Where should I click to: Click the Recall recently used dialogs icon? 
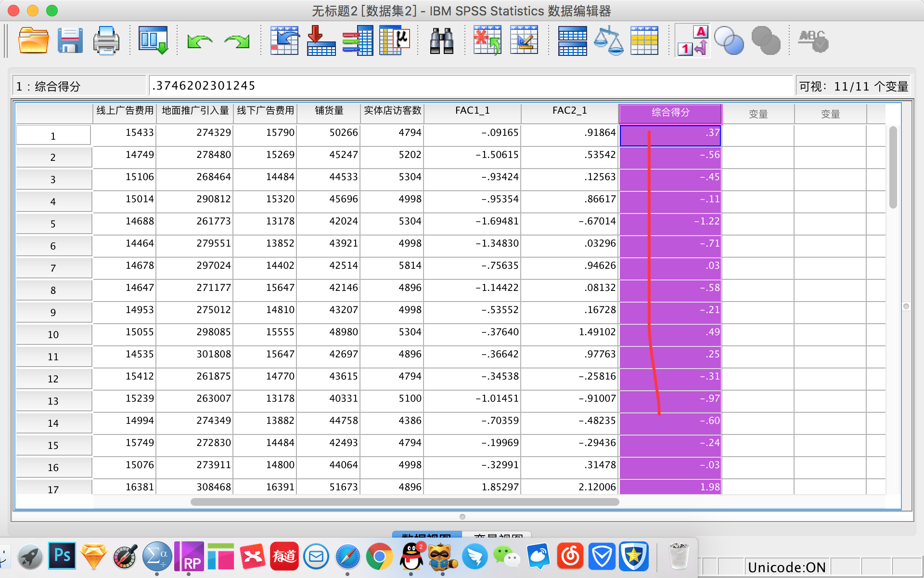153,41
